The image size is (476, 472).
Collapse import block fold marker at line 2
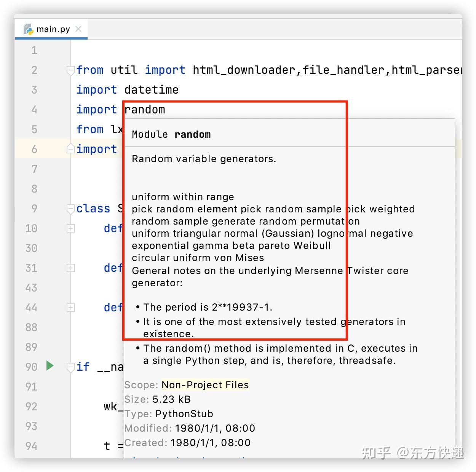point(70,70)
